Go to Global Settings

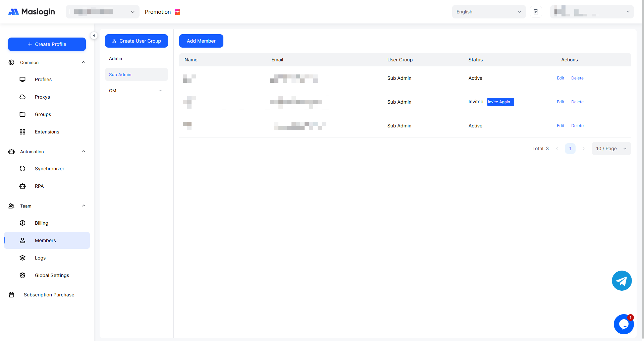point(52,275)
